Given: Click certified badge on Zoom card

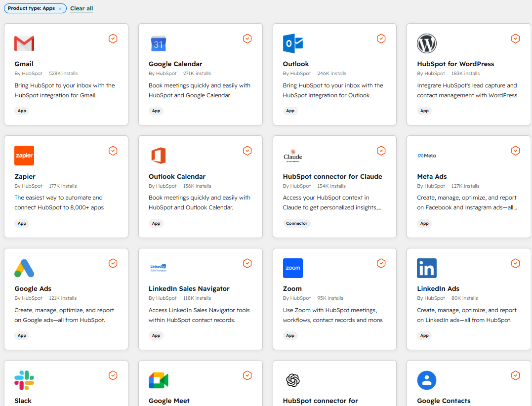Looking at the screenshot, I should pos(381,264).
